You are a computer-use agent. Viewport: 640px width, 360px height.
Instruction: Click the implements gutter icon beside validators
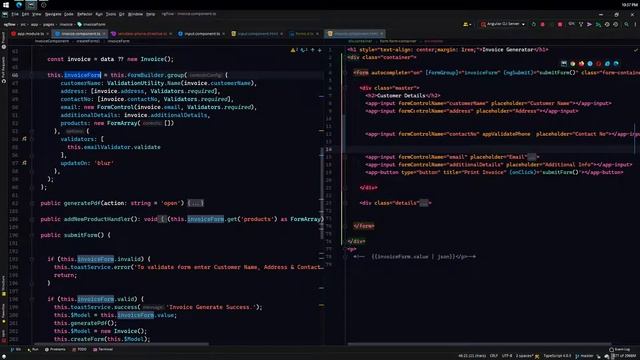24,139
